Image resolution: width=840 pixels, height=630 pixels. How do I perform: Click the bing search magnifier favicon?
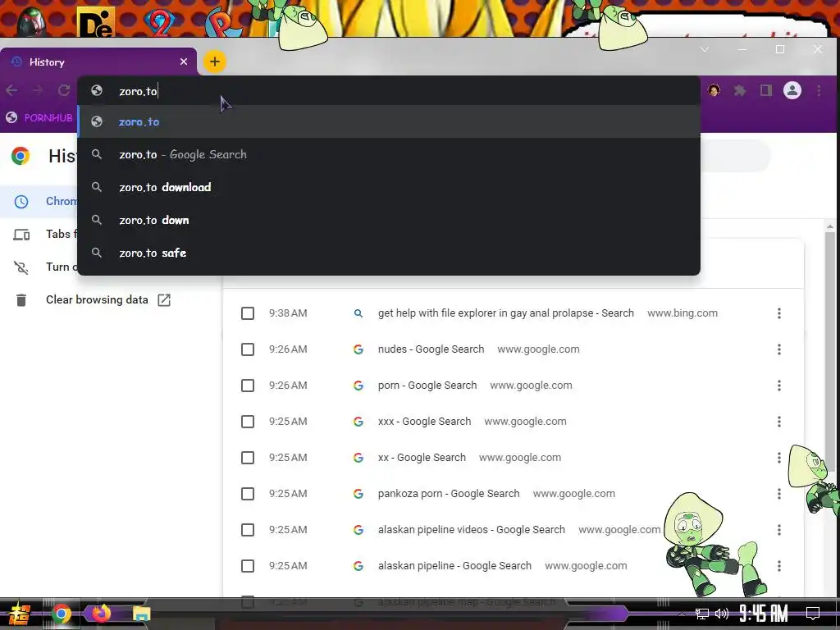tap(358, 313)
